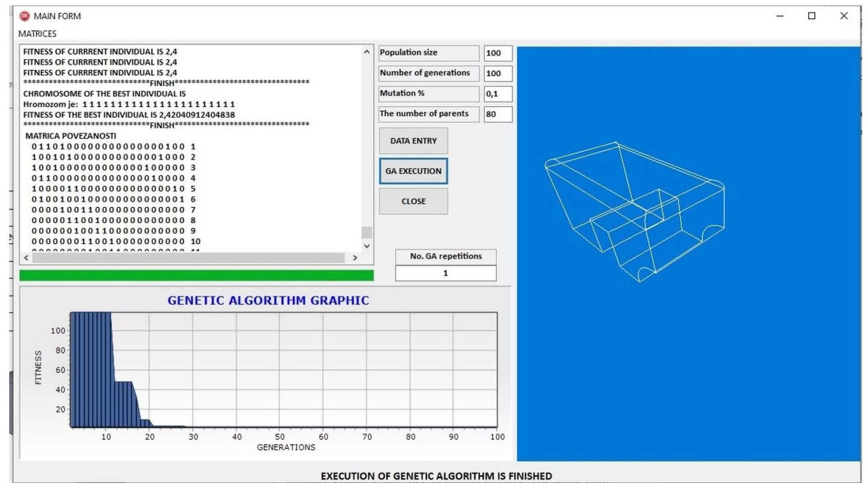Click the Mutation % value field
Viewport: 868px width, 490px height.
pos(498,94)
